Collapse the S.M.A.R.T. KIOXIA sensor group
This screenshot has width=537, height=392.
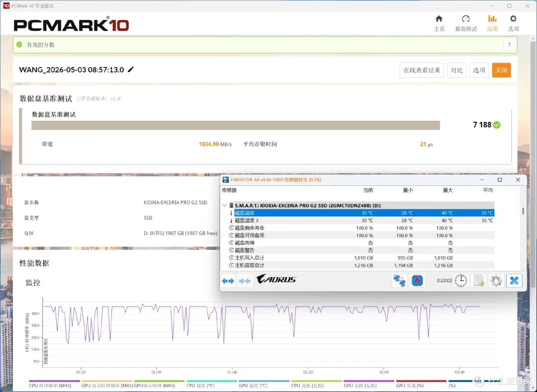point(224,205)
